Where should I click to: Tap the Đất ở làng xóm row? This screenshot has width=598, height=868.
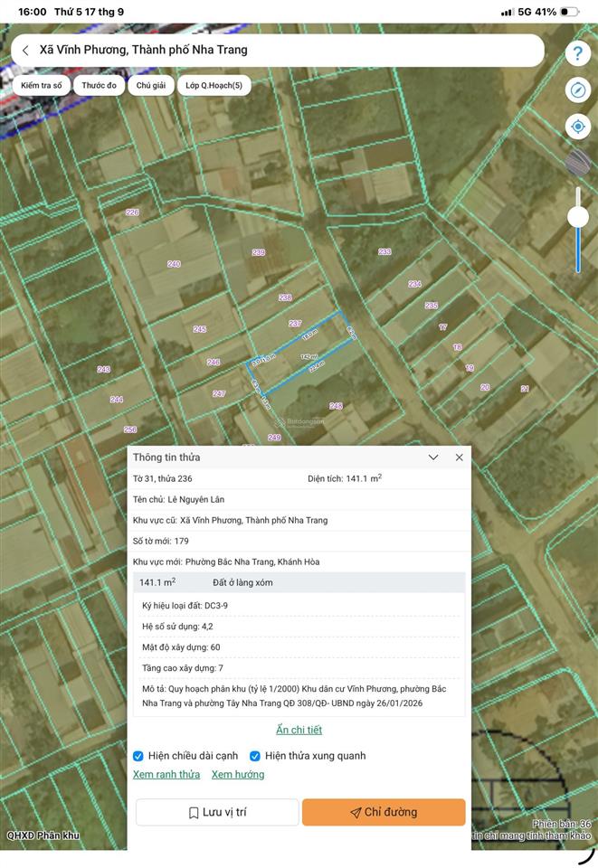[299, 582]
